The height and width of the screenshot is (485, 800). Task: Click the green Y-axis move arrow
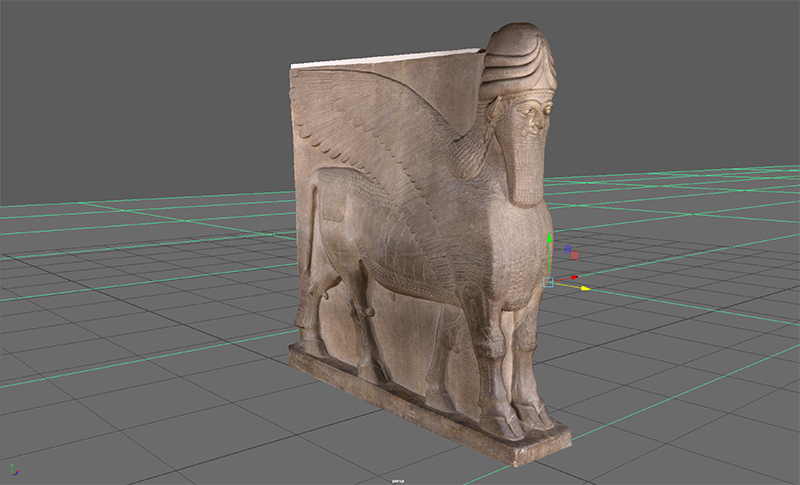click(x=549, y=238)
